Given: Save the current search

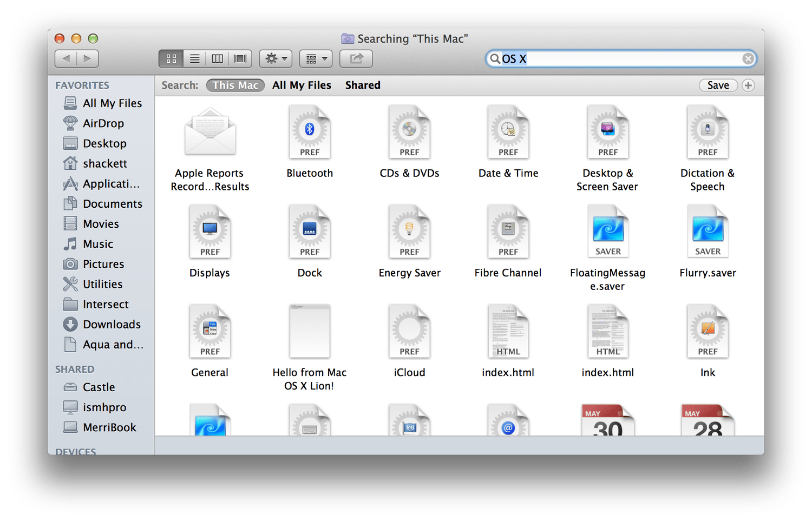Looking at the screenshot, I should (718, 85).
